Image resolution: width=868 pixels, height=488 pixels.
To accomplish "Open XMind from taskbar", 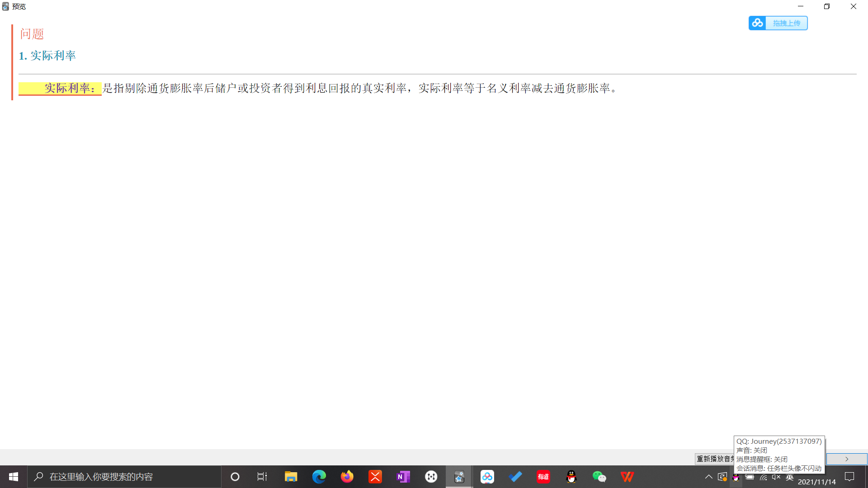I will point(375,477).
